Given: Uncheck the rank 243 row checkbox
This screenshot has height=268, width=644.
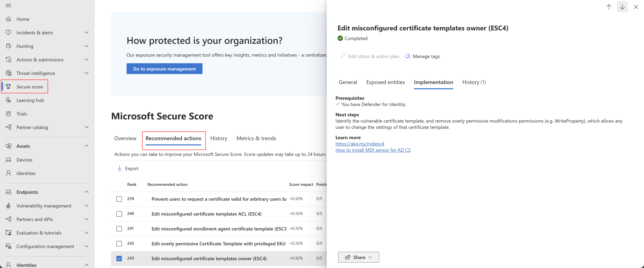Looking at the screenshot, I should tap(119, 258).
